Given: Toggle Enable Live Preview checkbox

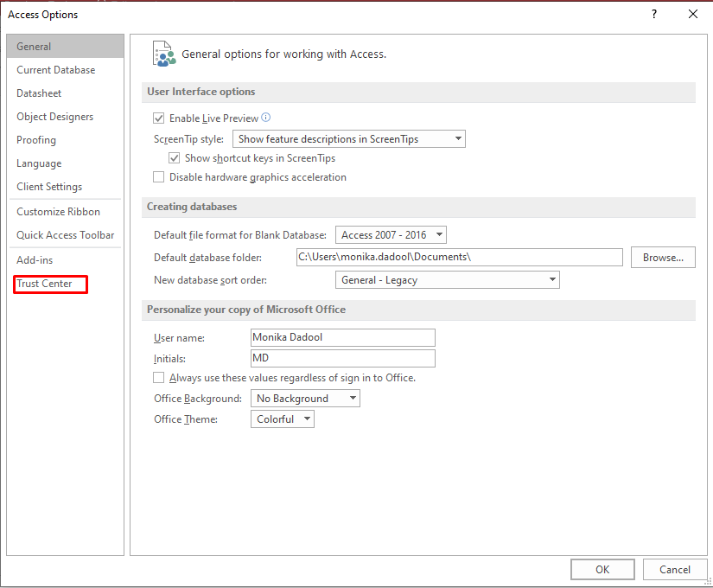Looking at the screenshot, I should 158,118.
